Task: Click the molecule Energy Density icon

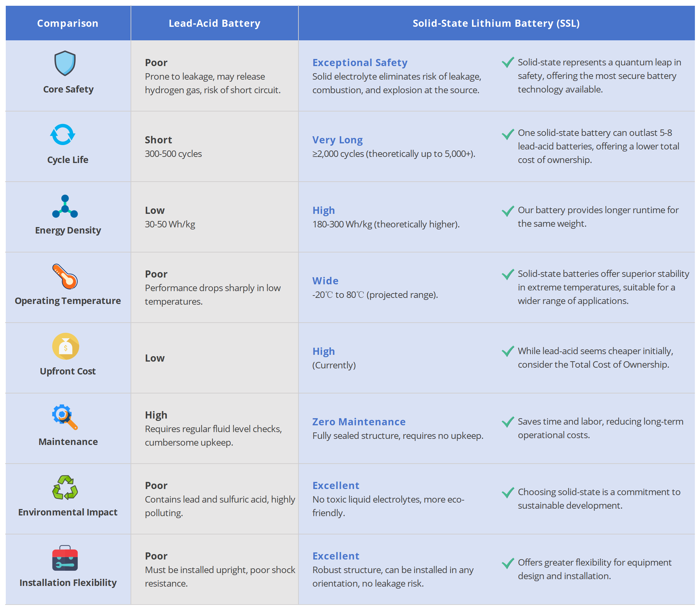Action: click(65, 206)
